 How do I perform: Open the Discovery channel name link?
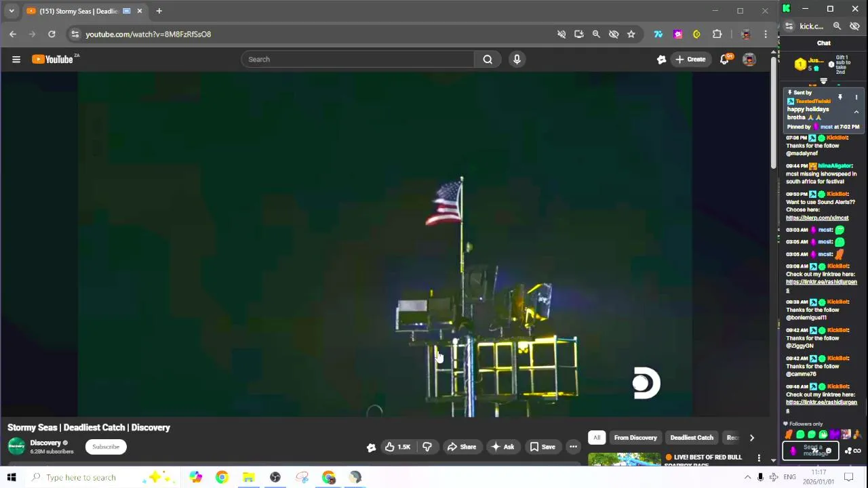pyautogui.click(x=45, y=443)
